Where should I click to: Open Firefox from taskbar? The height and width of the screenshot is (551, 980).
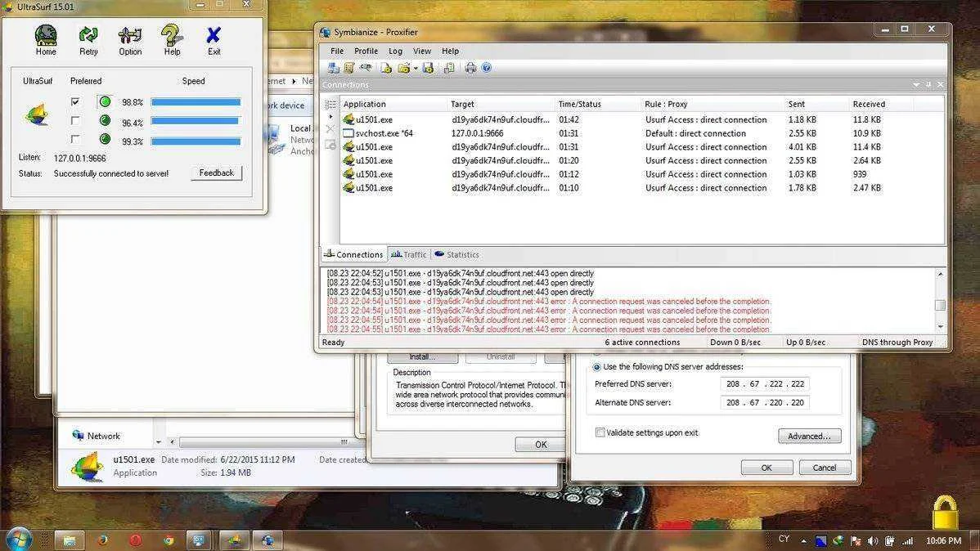[x=102, y=540]
